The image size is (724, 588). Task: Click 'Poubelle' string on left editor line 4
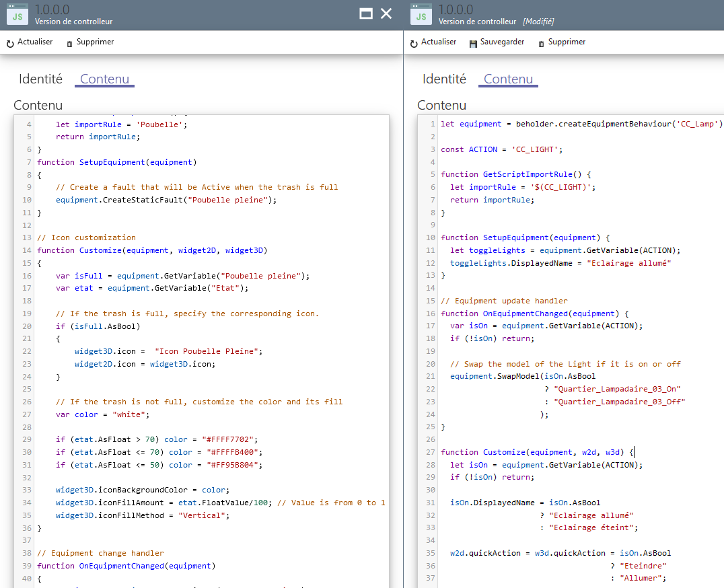coord(159,124)
